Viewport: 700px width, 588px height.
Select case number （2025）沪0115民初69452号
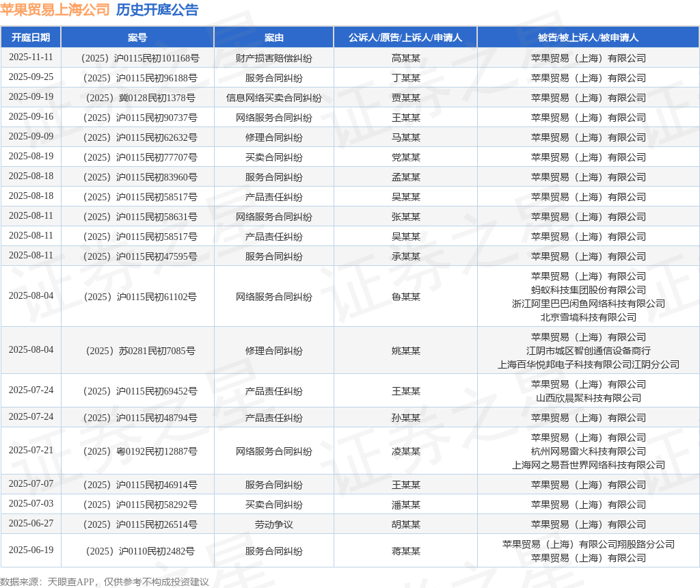137,391
